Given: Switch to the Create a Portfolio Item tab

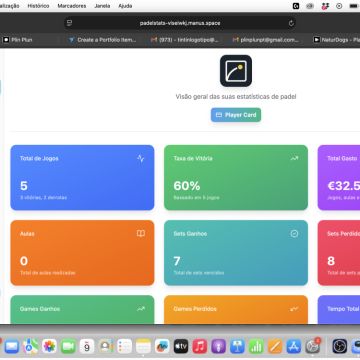Looking at the screenshot, I should click(x=102, y=40).
